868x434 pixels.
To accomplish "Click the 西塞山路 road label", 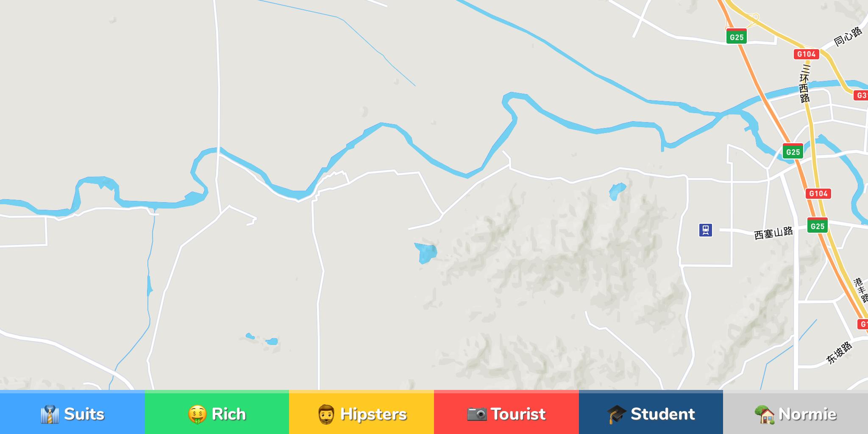I will point(773,233).
